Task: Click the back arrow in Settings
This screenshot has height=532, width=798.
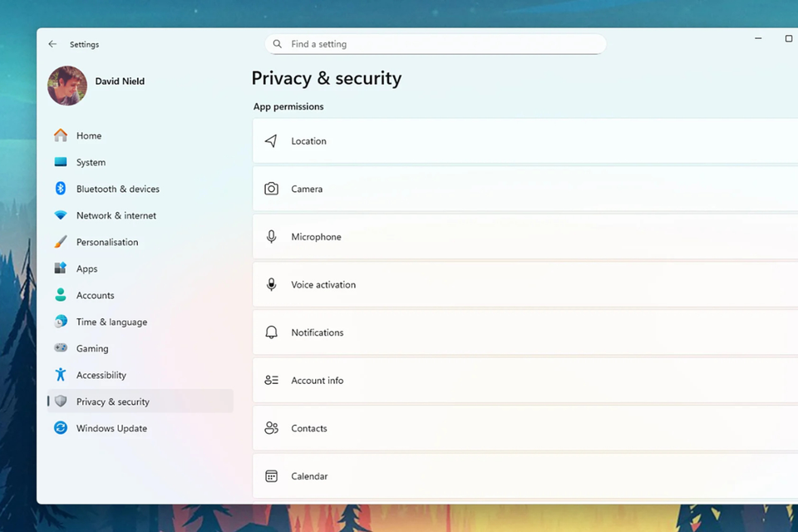Action: (x=52, y=44)
